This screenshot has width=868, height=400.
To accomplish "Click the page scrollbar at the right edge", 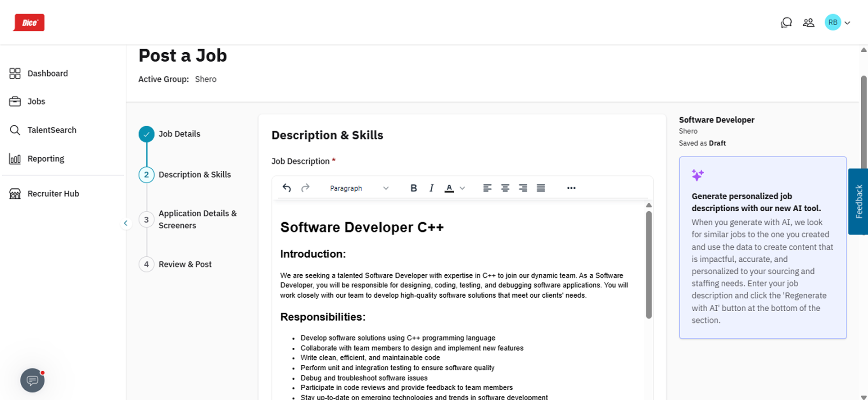I will pyautogui.click(x=863, y=122).
